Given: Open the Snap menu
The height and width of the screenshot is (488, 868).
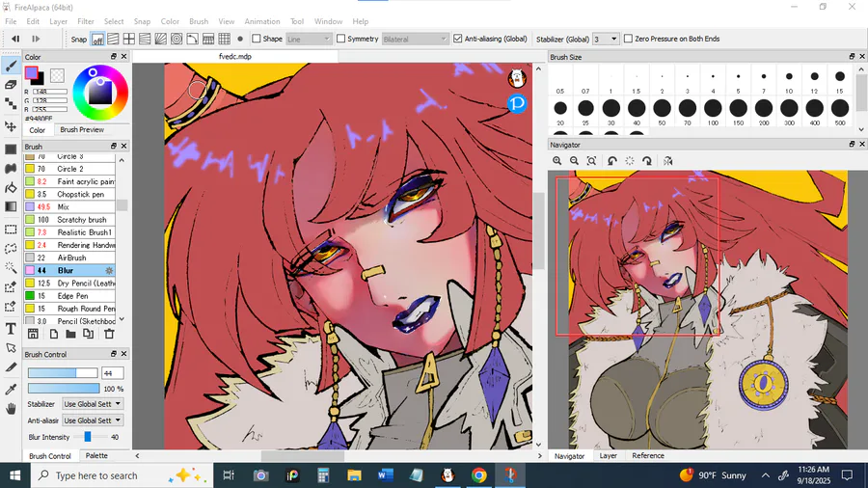Looking at the screenshot, I should (x=142, y=21).
